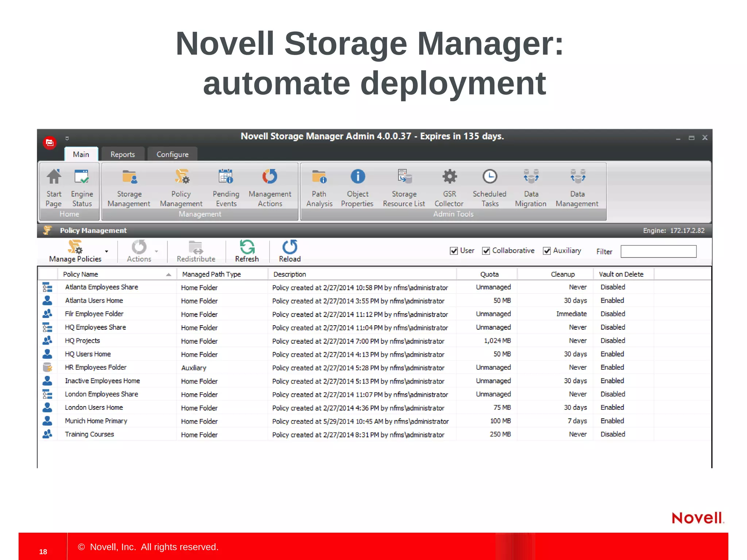The image size is (747, 560).
Task: Open the Start Page home icon
Action: coord(54,188)
